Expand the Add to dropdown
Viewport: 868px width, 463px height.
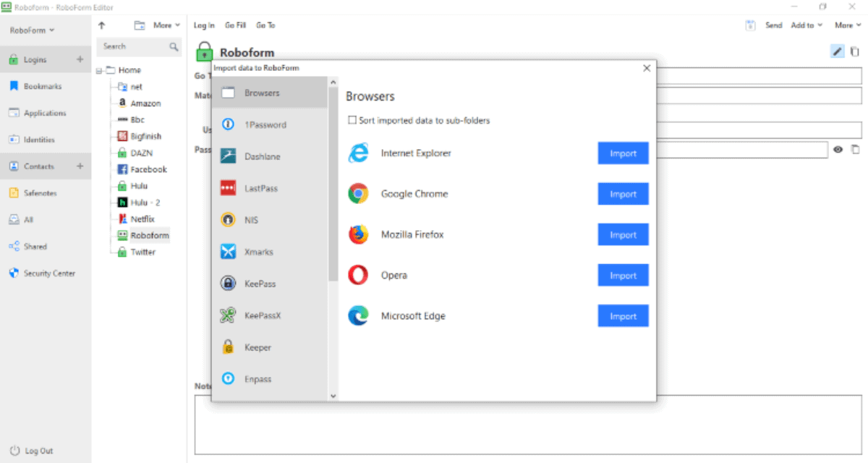pyautogui.click(x=807, y=25)
